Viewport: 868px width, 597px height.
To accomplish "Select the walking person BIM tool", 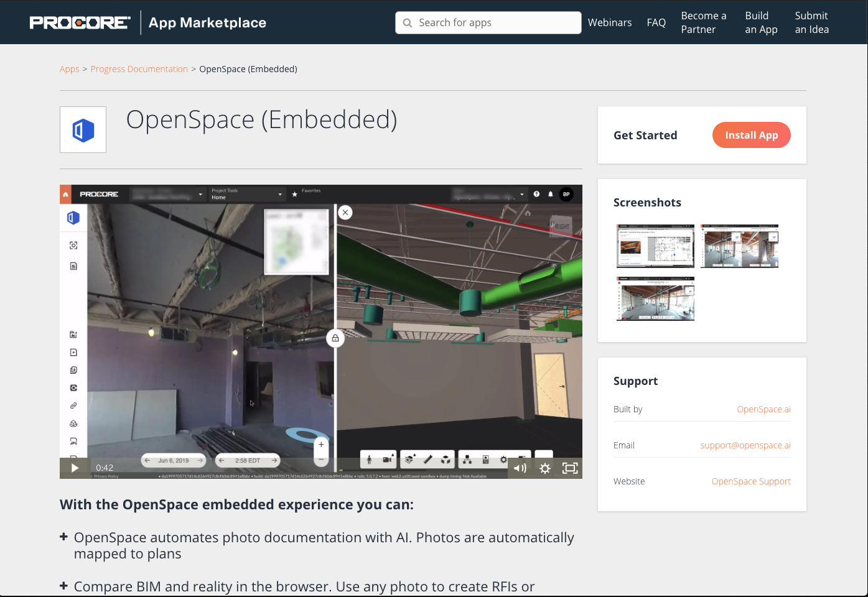I will tap(369, 460).
